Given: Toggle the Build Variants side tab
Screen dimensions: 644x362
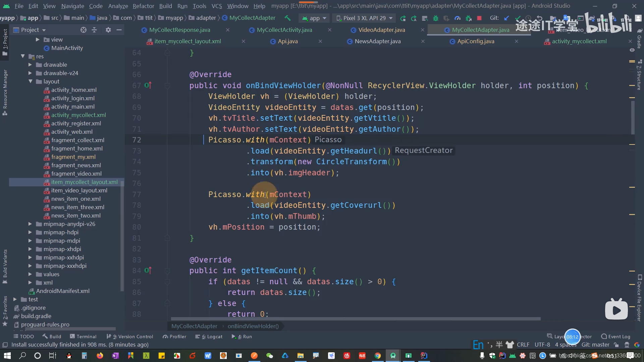Looking at the screenshot, I should [x=5, y=266].
